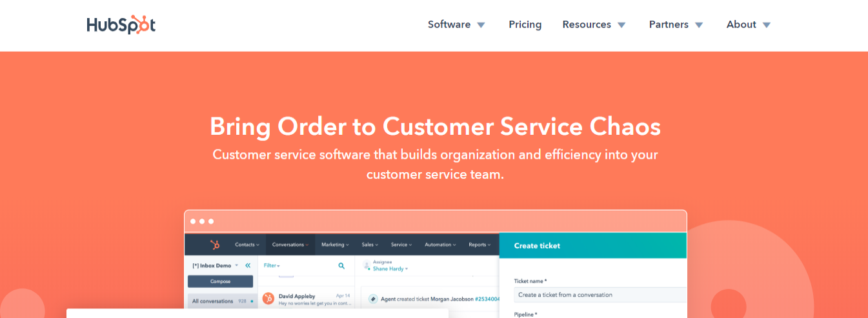Screen dimensions: 868x318
Task: Click David Appleby's orange avatar icon
Action: click(268, 299)
